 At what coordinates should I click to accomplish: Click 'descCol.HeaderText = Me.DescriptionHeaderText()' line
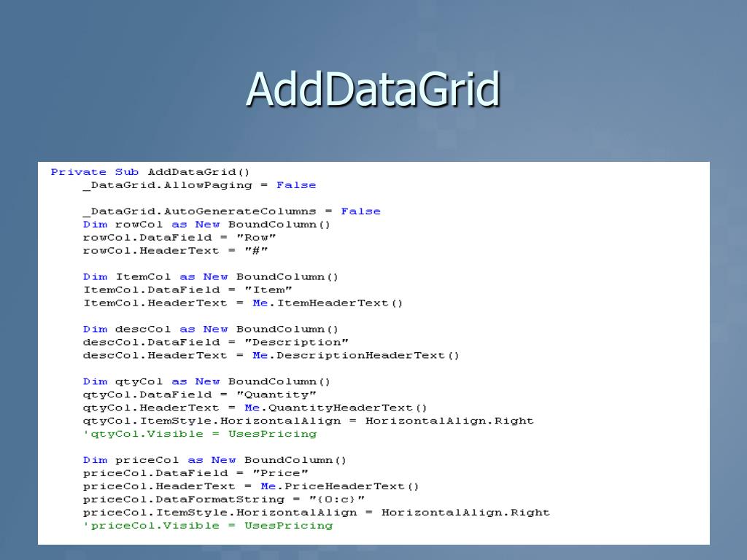point(271,355)
